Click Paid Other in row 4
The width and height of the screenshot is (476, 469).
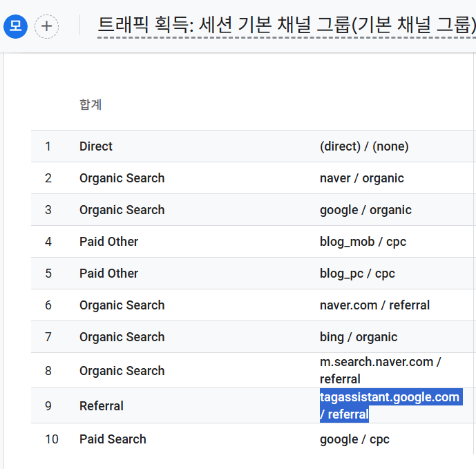tap(108, 242)
